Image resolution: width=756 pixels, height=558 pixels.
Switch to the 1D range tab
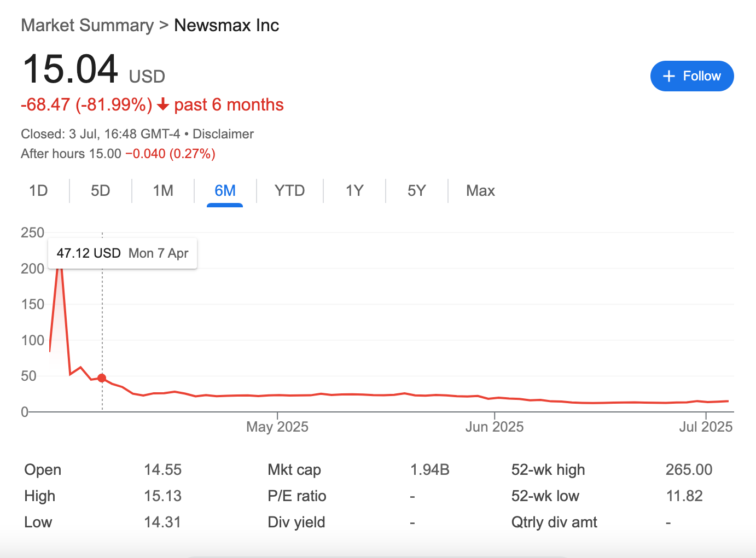pos(38,190)
